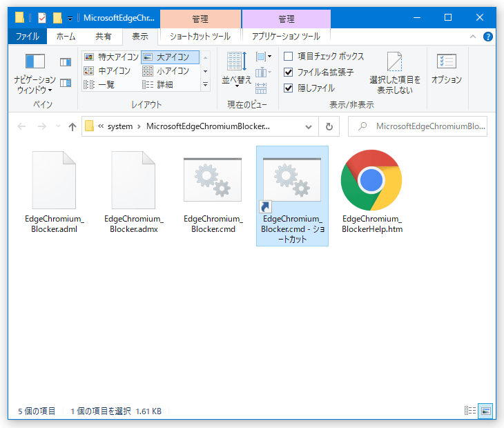Toggle 隠しファイル checkbox
Screen dimensions: 504x428
tap(289, 88)
